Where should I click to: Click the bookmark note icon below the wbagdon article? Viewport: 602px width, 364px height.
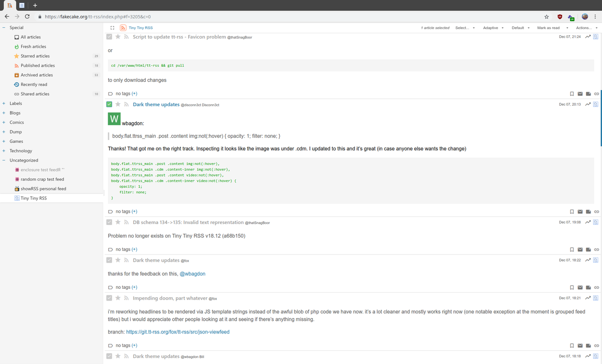[572, 212]
